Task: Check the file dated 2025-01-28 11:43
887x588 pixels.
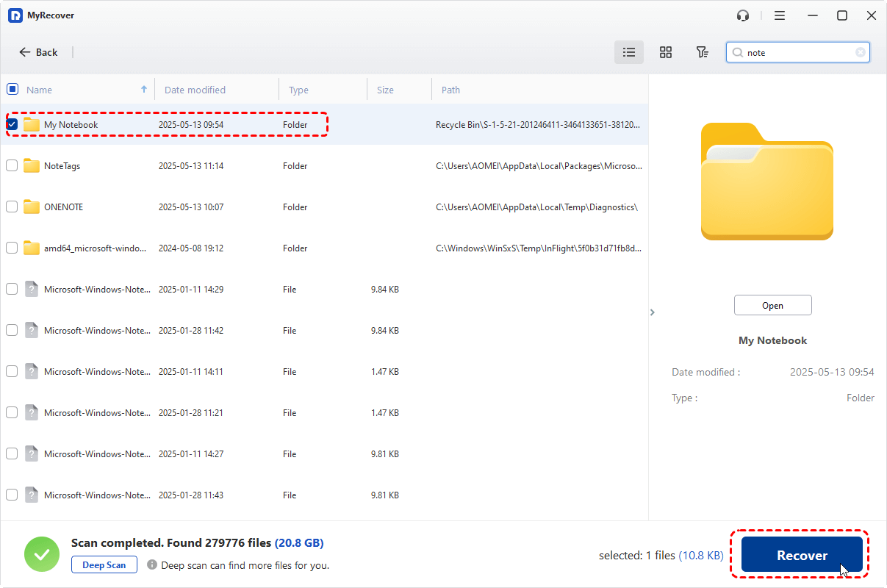Action: [x=12, y=495]
